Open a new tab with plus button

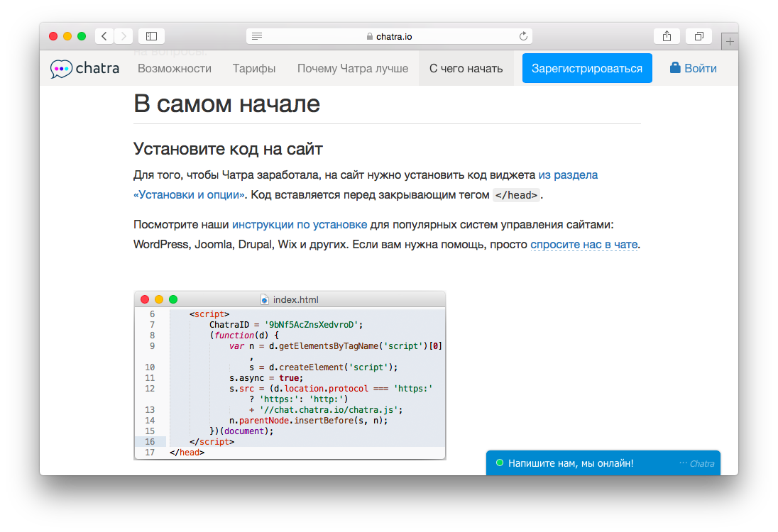[729, 42]
